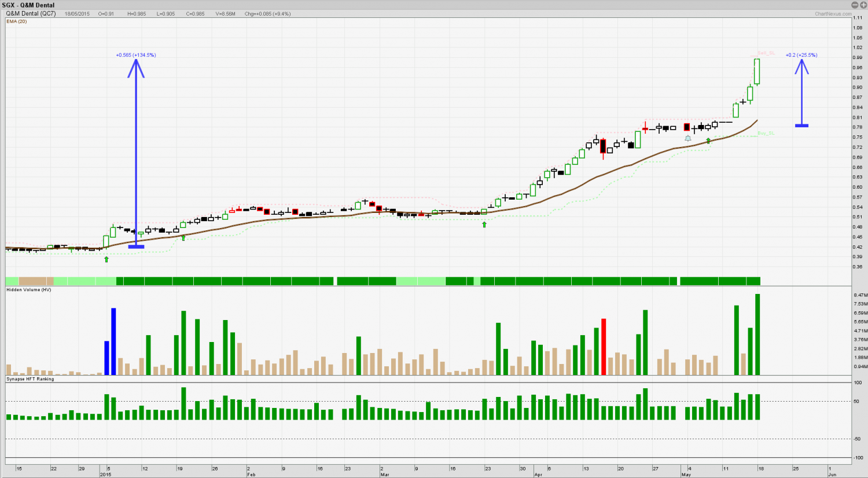868x478 pixels.
Task: Click the +0.565 (+134.5%) gain label
Action: point(136,55)
